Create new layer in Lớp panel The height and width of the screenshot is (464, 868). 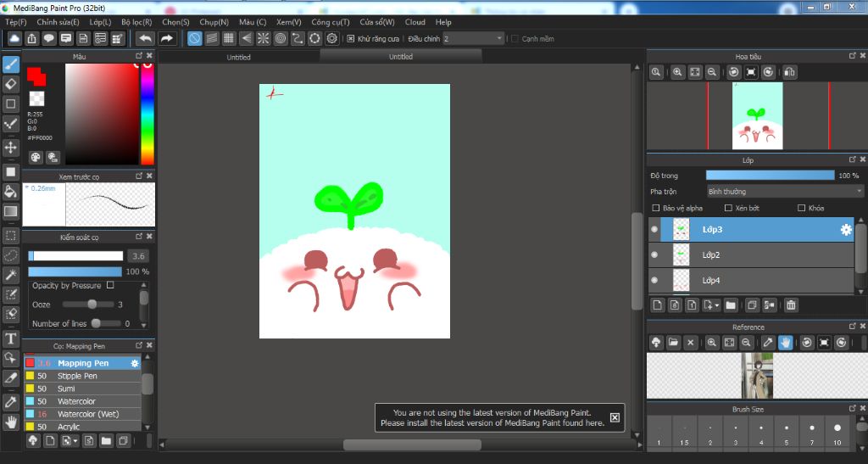[x=657, y=305]
